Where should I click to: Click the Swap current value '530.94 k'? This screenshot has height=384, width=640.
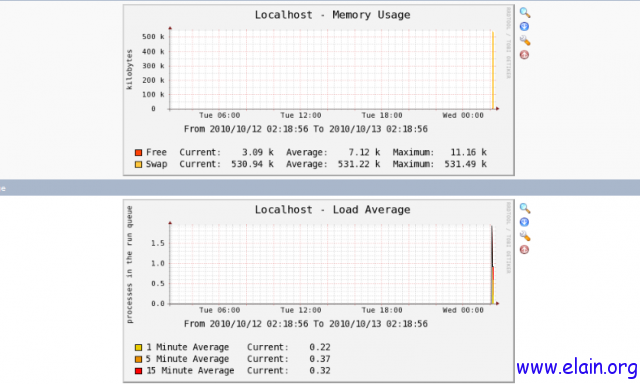[252, 164]
